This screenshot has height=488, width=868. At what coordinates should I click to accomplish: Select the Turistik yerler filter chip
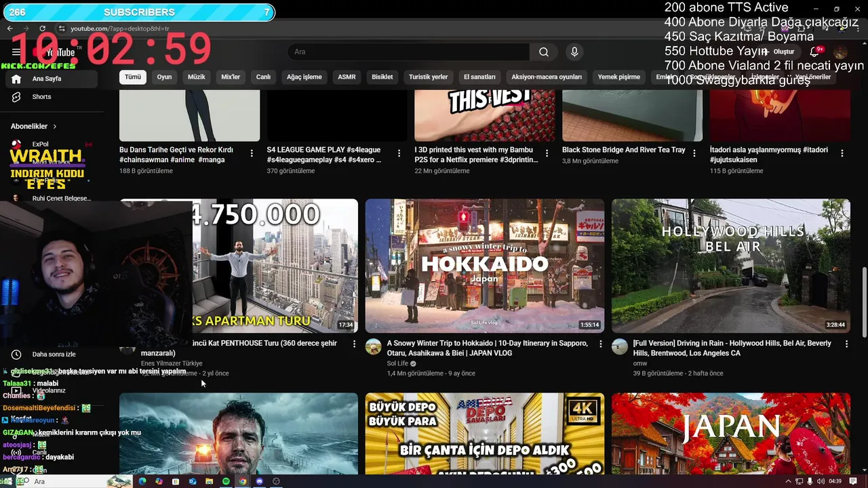click(429, 77)
